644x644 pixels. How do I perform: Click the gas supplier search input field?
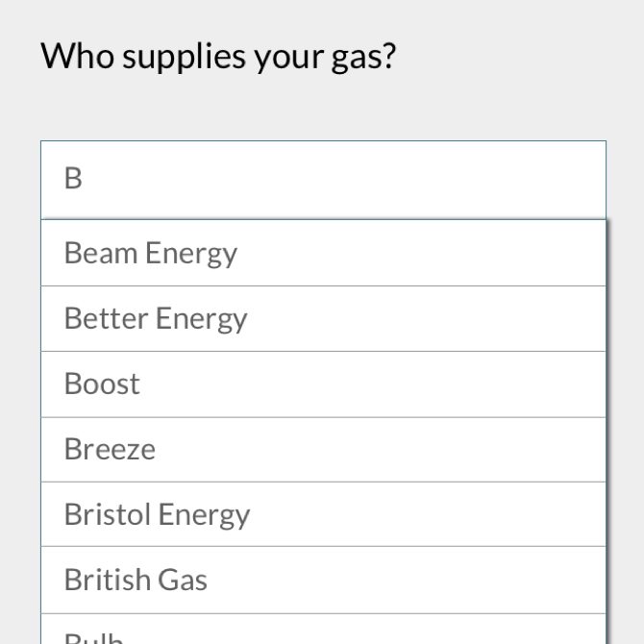click(323, 179)
